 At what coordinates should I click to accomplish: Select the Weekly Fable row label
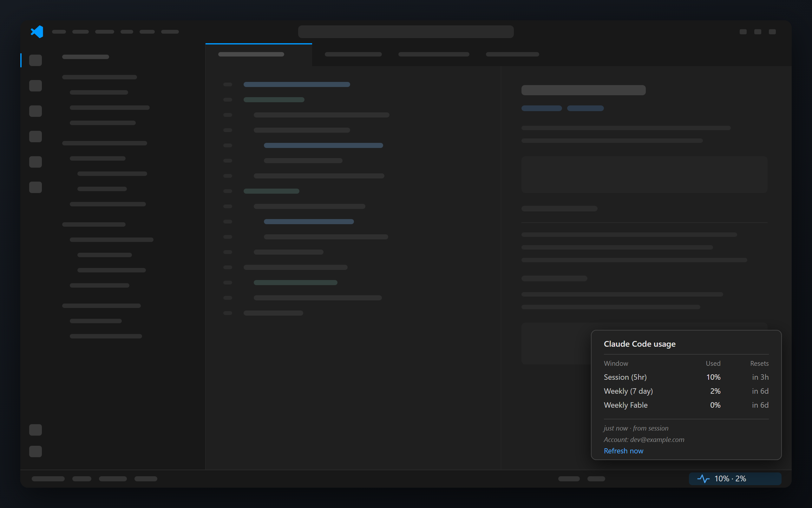pyautogui.click(x=625, y=405)
